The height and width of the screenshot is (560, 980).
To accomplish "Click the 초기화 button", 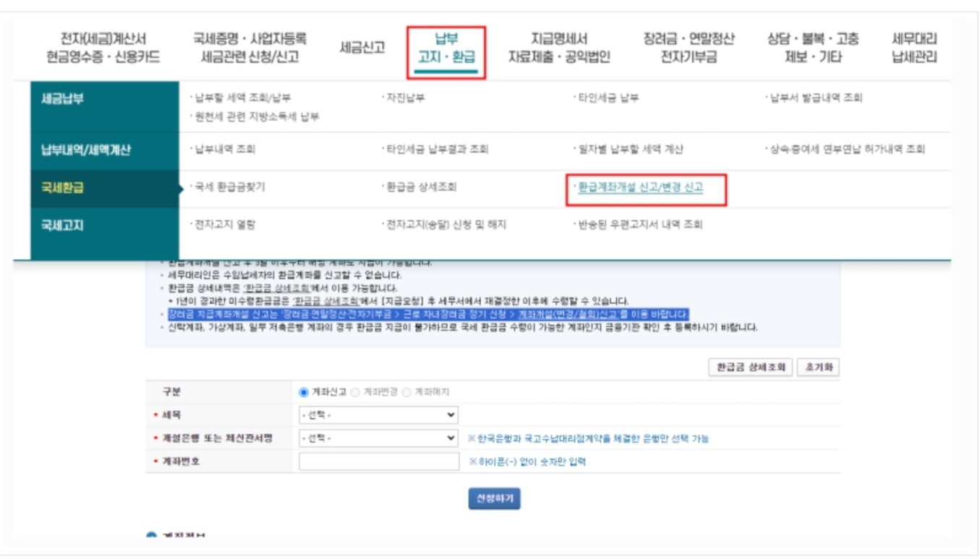I will click(x=818, y=368).
